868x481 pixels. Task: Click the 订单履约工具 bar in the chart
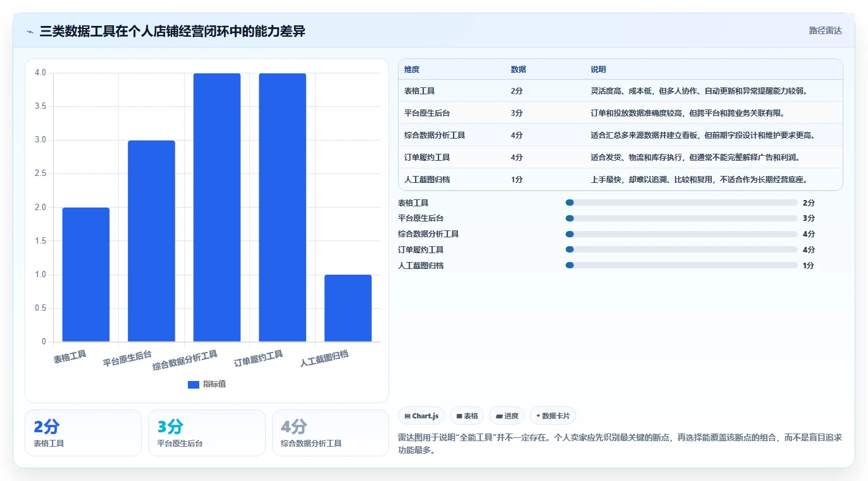point(282,208)
